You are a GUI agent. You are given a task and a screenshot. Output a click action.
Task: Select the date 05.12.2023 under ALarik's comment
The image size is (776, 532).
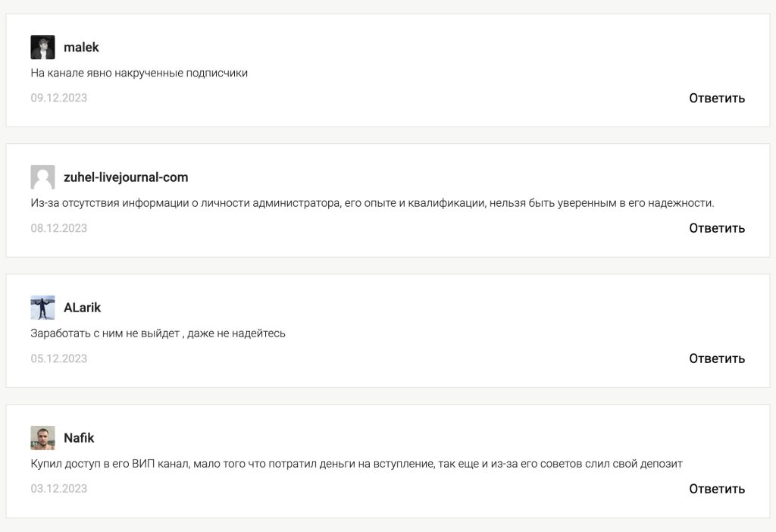point(59,358)
